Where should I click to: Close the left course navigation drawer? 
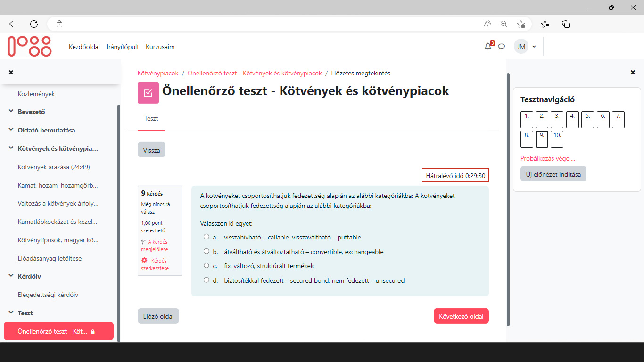tap(10, 72)
